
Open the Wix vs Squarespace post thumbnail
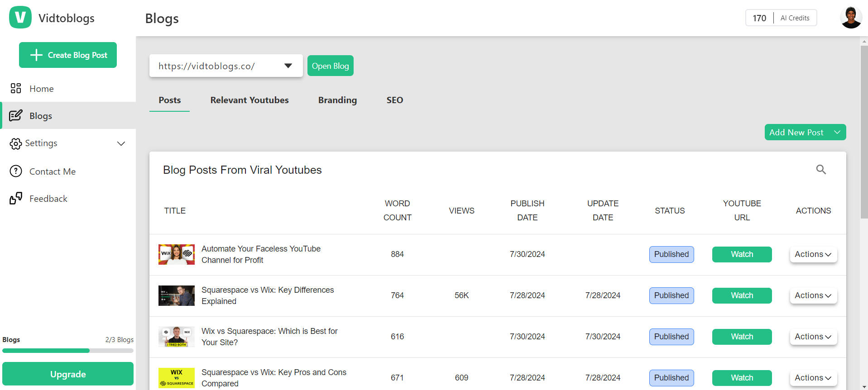pos(177,337)
